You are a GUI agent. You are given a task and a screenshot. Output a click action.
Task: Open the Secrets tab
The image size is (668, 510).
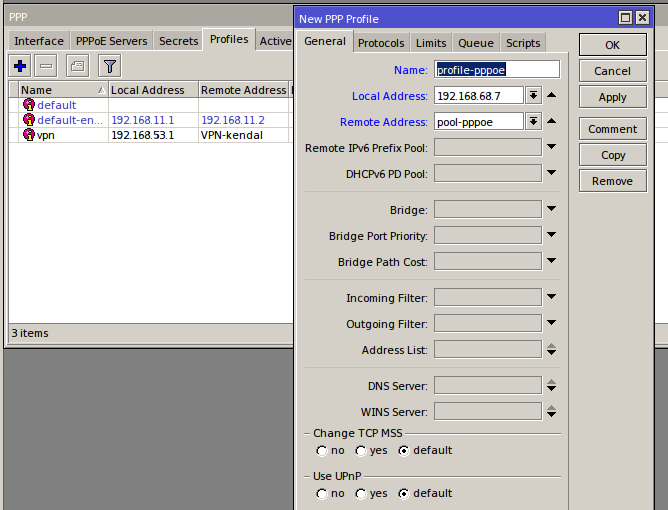tap(179, 41)
